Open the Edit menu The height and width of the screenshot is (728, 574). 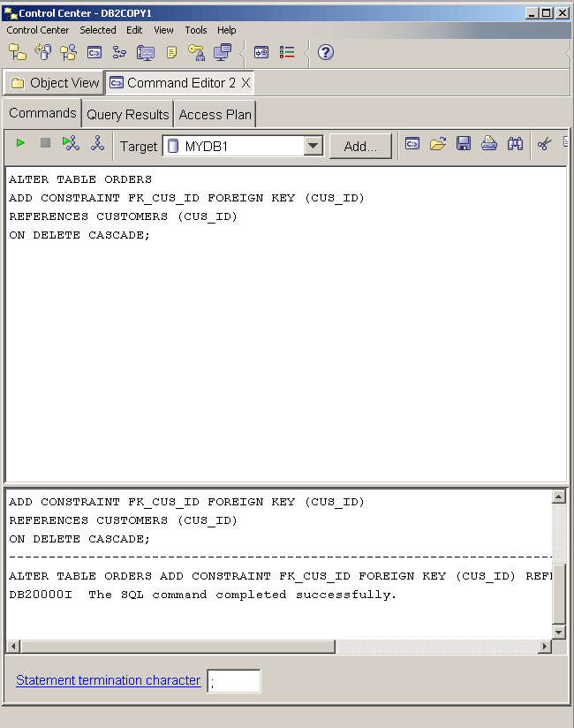tap(134, 30)
